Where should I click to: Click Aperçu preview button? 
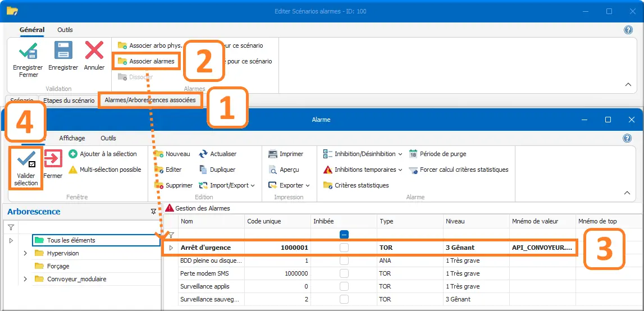pyautogui.click(x=284, y=170)
